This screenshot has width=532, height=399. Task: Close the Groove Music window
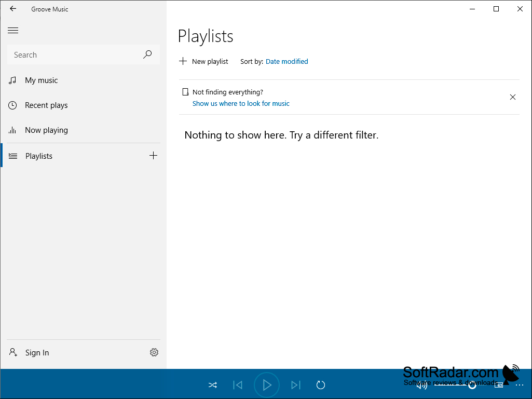point(520,9)
